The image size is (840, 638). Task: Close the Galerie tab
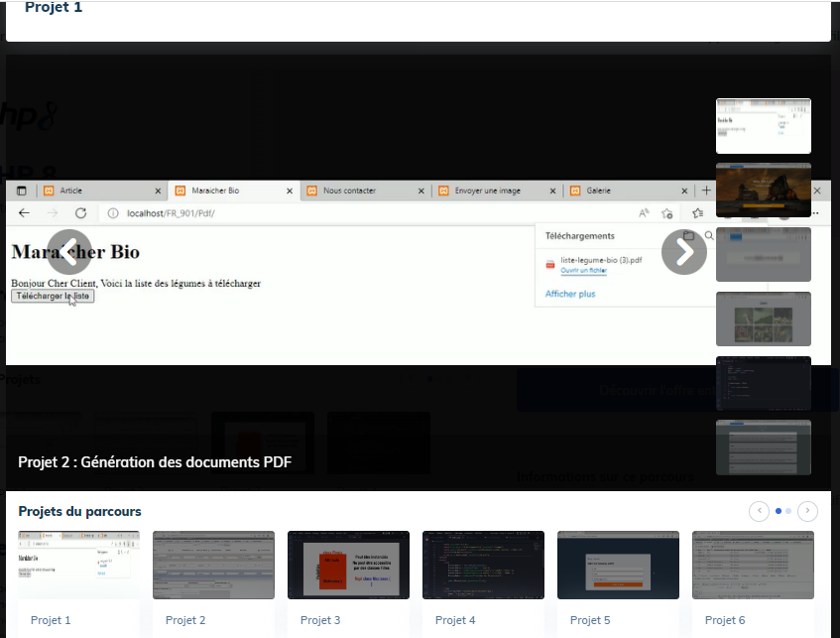(684, 191)
